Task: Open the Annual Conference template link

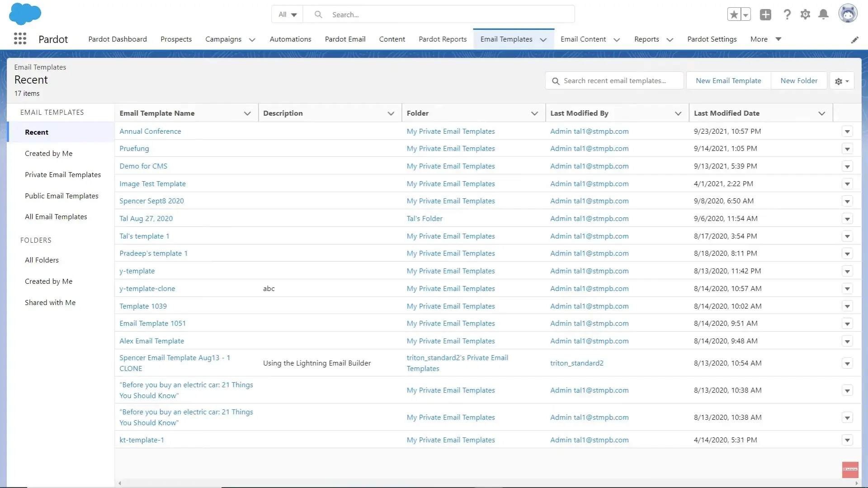Action: point(150,131)
